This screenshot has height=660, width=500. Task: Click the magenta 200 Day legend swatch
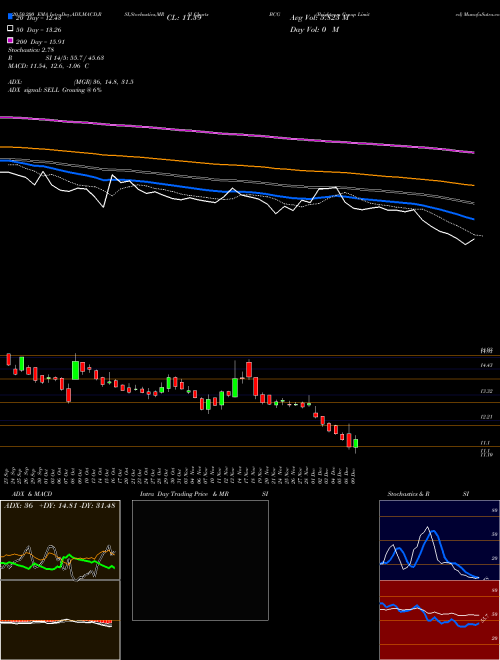pyautogui.click(x=10, y=40)
